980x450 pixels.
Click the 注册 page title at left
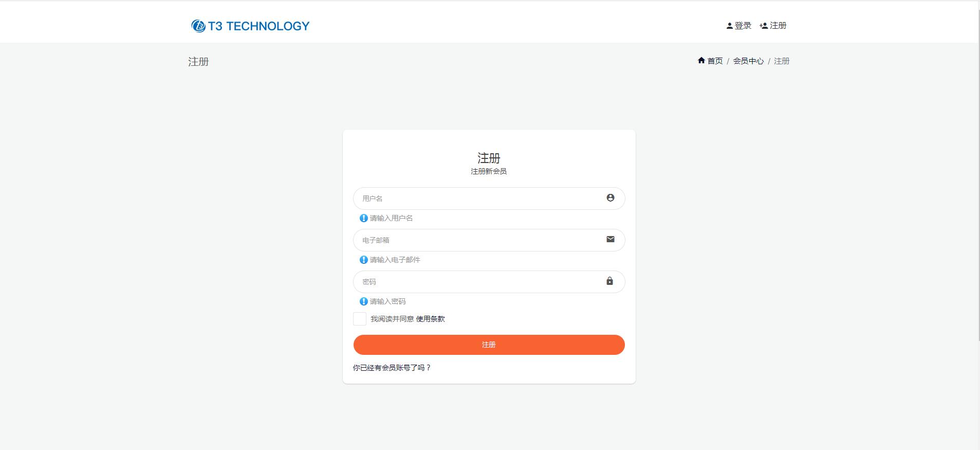(x=198, y=62)
